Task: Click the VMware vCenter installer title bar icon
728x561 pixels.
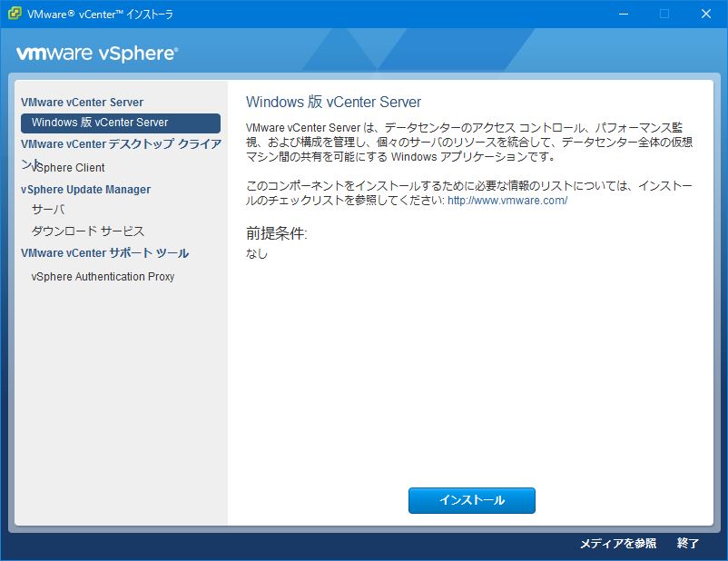Action: click(15, 14)
